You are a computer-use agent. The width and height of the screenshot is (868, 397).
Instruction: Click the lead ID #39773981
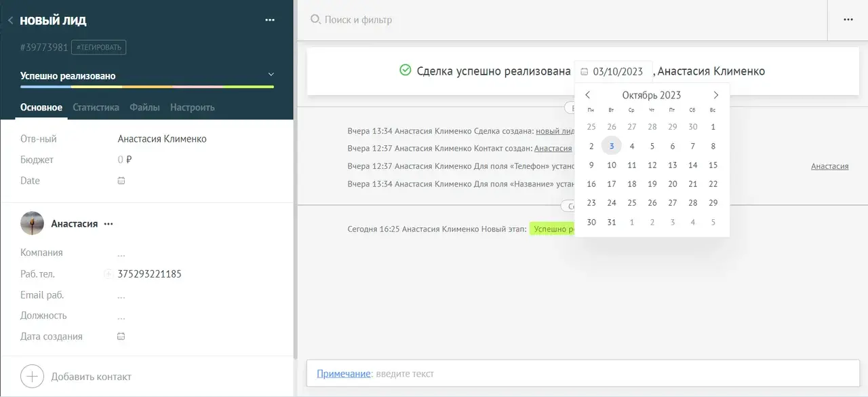click(44, 48)
